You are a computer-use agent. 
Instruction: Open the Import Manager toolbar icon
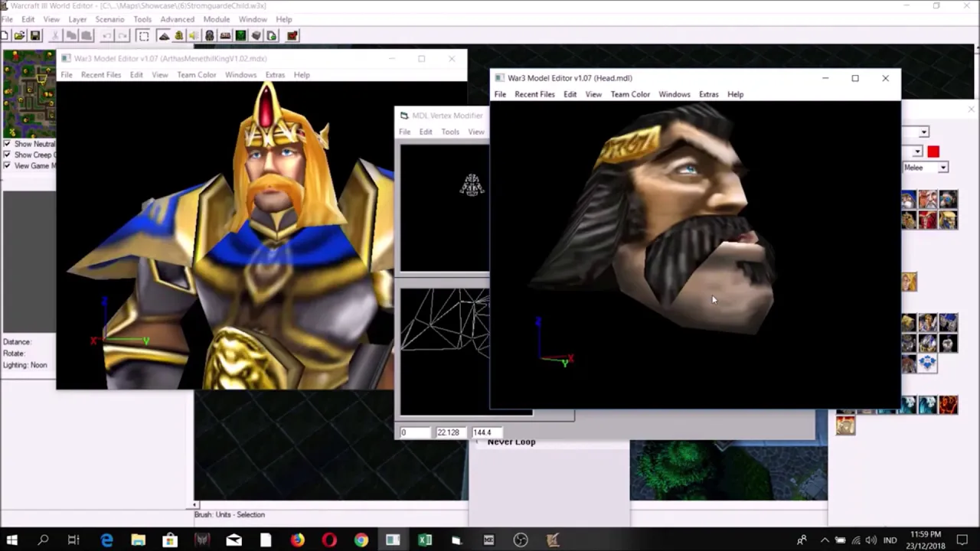pos(272,35)
